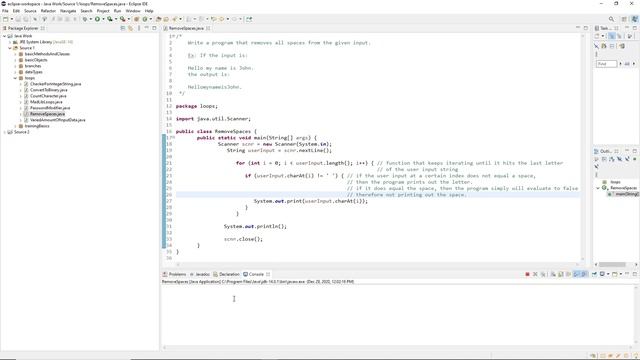Viewport: 640px width, 360px height.
Task: Open Package Explorer view menu
Action: pos(139,28)
